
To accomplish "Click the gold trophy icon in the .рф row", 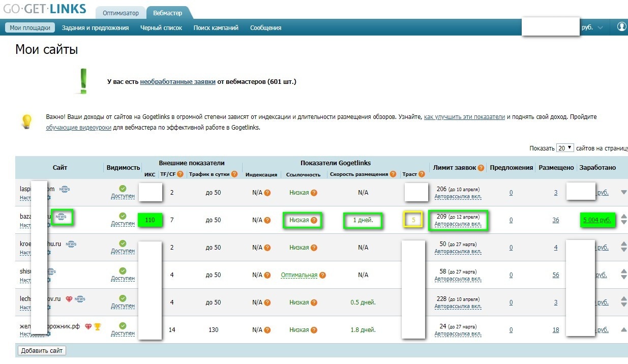I will tap(98, 326).
